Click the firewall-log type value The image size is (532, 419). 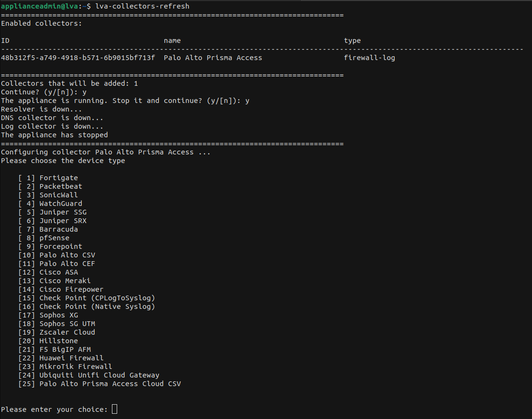[369, 58]
